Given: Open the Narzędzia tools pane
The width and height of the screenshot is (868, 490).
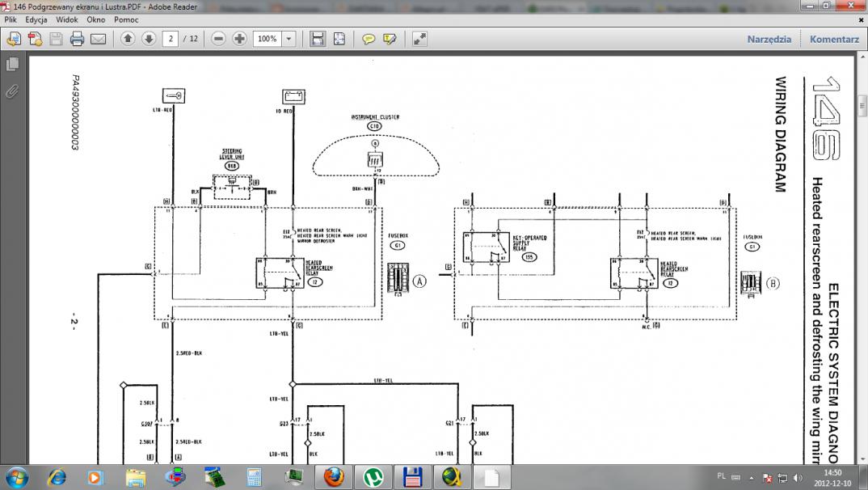Looking at the screenshot, I should coord(769,39).
